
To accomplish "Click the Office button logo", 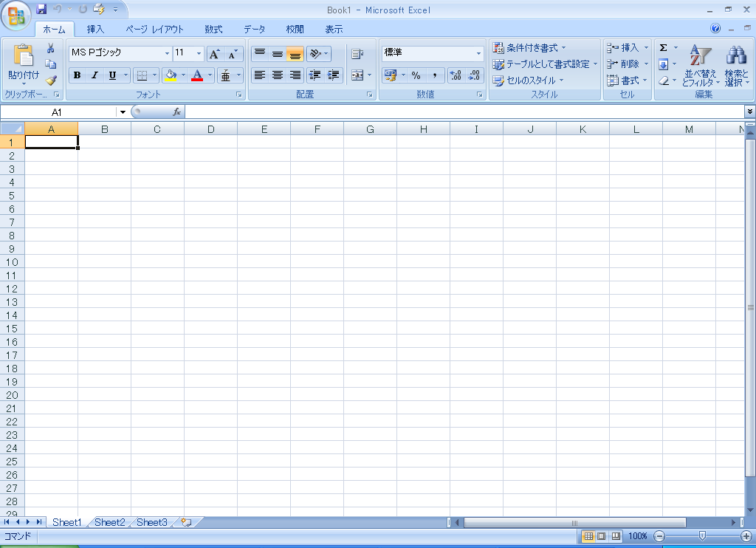I will point(16,16).
